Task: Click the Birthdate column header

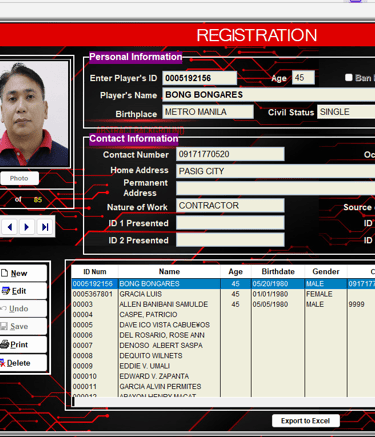Action: coord(278,272)
